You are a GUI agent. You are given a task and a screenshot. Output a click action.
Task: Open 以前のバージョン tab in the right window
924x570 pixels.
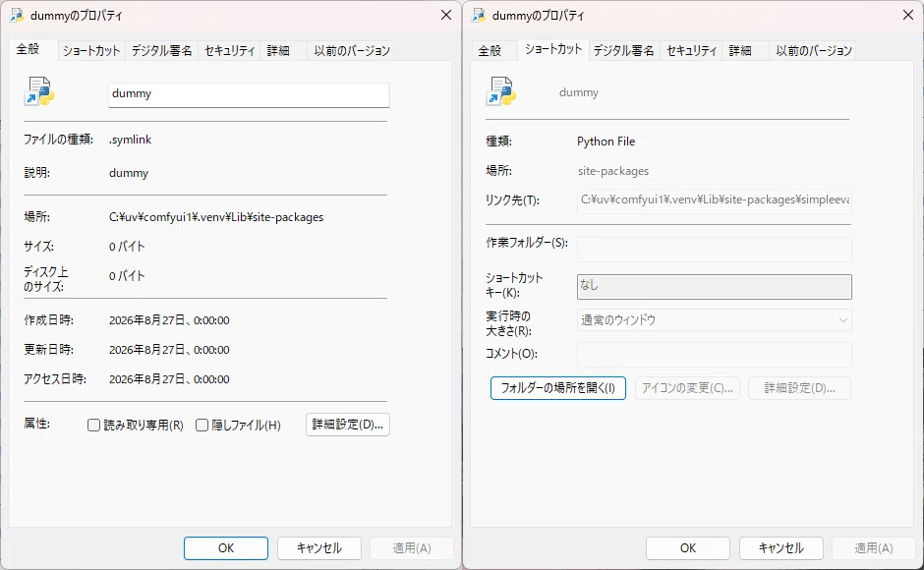pyautogui.click(x=814, y=51)
